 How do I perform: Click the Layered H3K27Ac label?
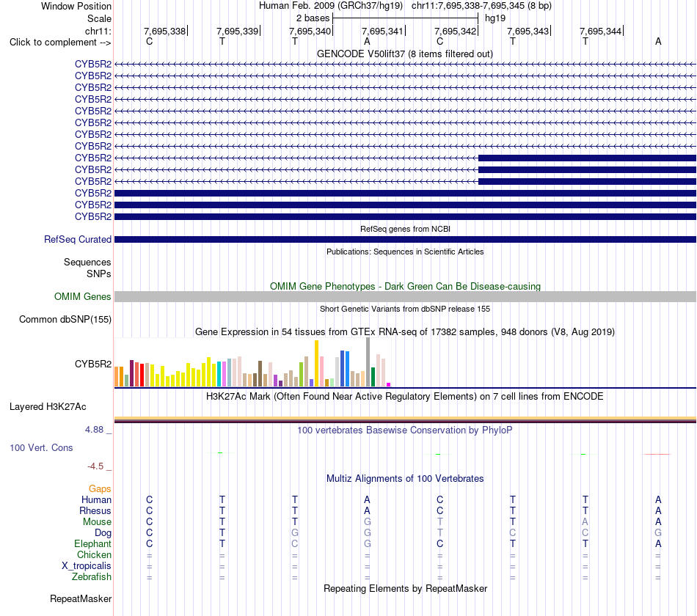point(48,407)
